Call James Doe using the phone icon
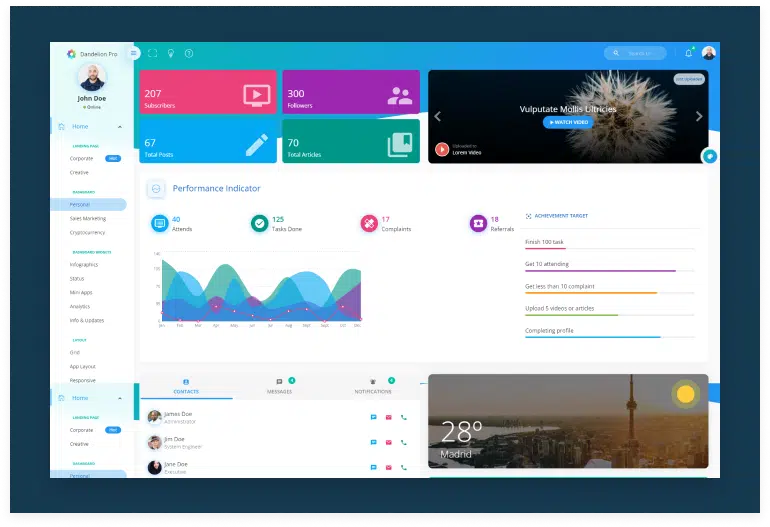The image size is (770, 527). [404, 417]
